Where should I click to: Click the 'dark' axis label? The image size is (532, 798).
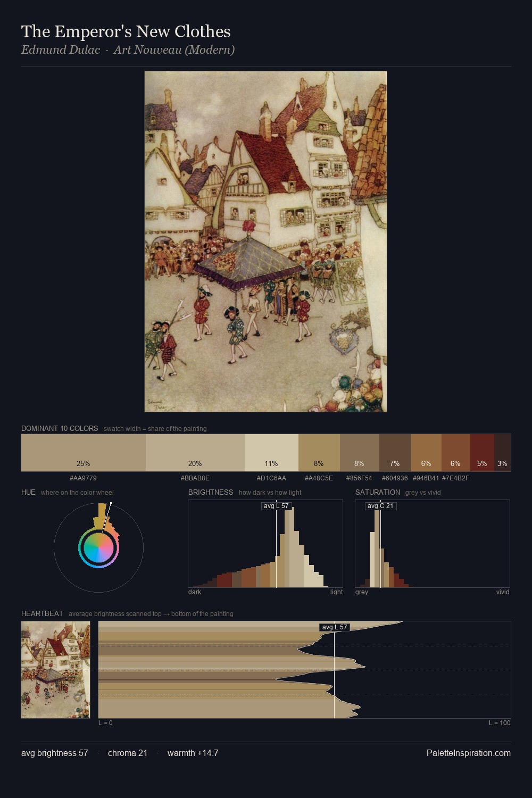[x=195, y=592]
